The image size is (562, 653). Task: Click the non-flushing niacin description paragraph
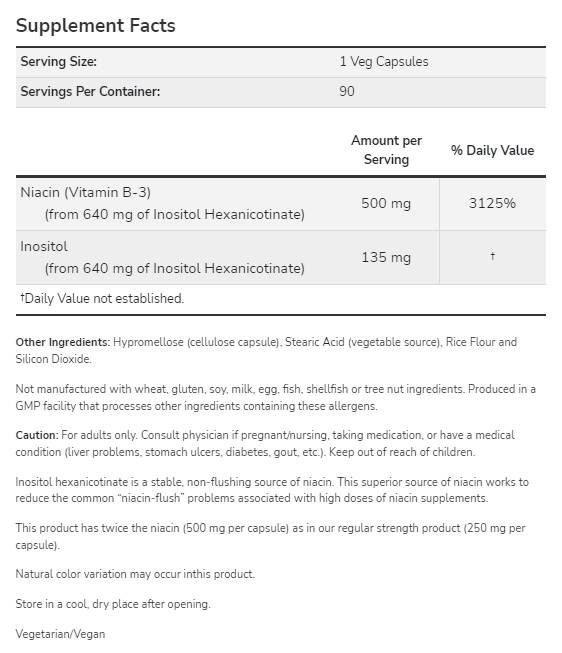(272, 490)
